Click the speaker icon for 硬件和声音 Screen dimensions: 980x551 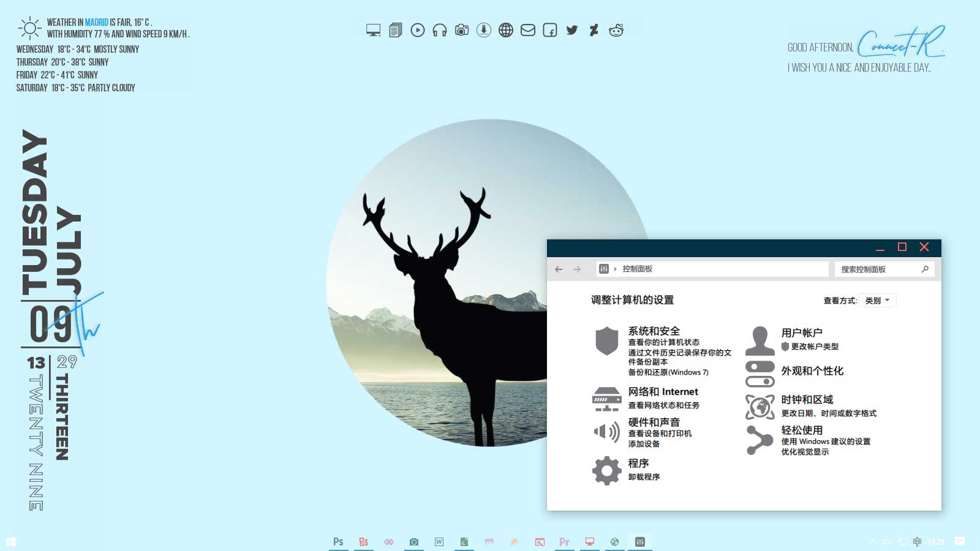tap(607, 432)
